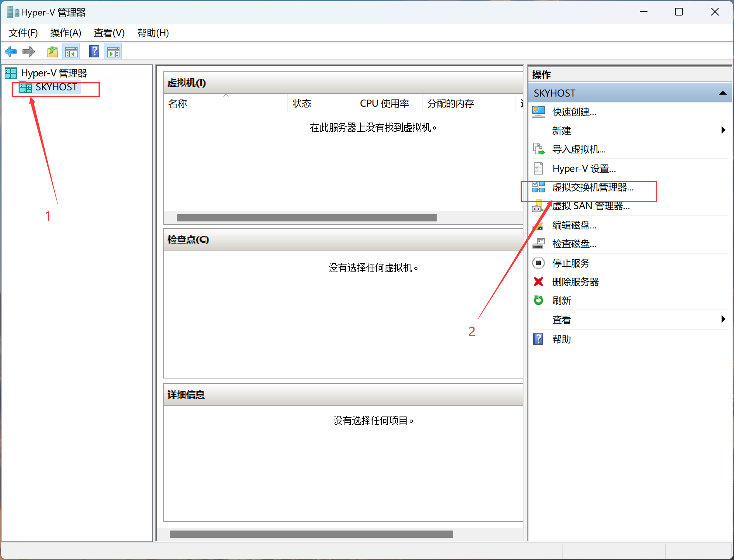
Task: Click the SKYHOST actions section header
Action: tap(630, 93)
